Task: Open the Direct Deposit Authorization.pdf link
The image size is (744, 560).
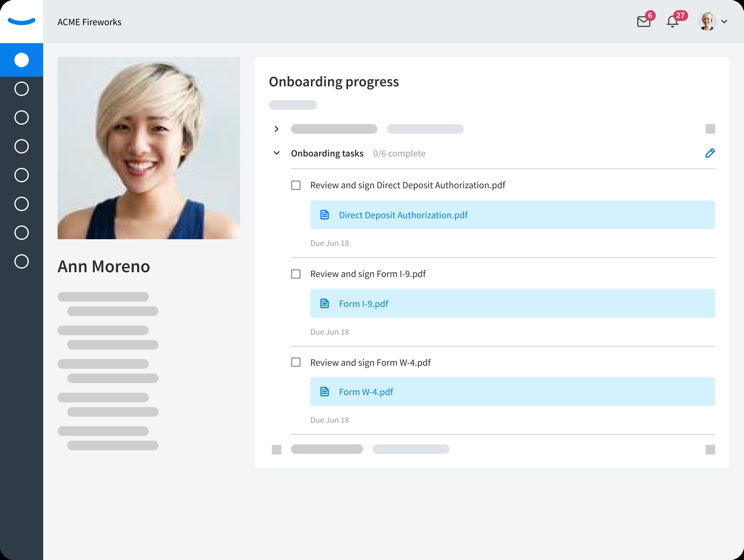Action: [403, 215]
